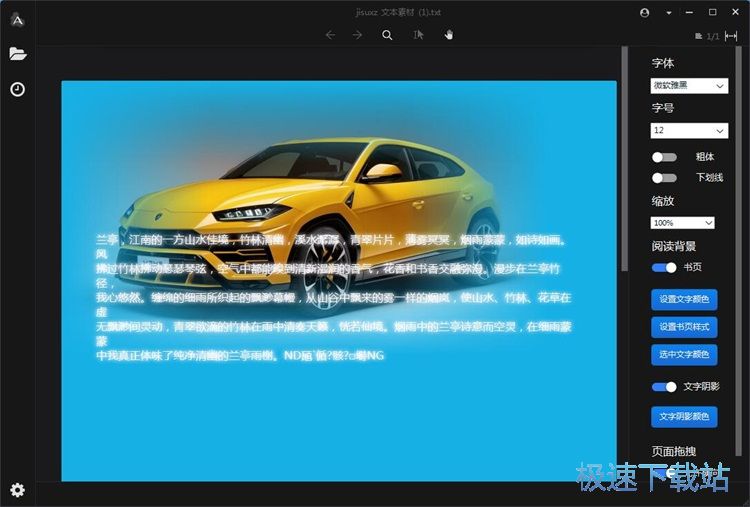Open the 字体 font dropdown
Viewport: 750px width, 507px height.
[x=689, y=86]
